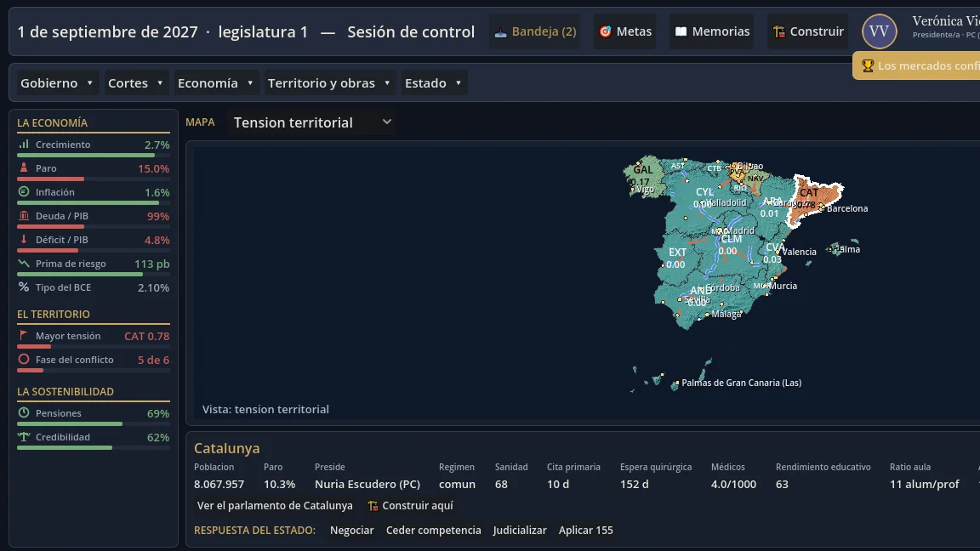This screenshot has width=980, height=551.
Task: Open the Cortes menu
Action: point(135,83)
